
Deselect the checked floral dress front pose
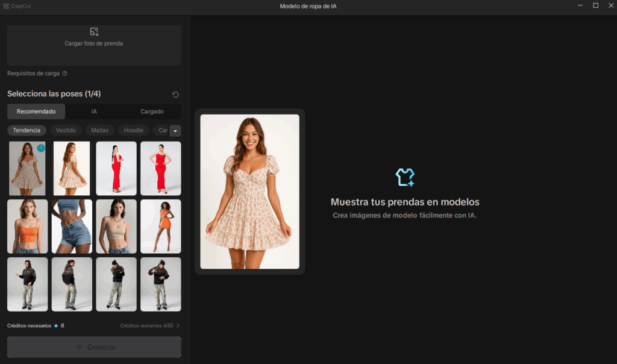click(x=27, y=168)
